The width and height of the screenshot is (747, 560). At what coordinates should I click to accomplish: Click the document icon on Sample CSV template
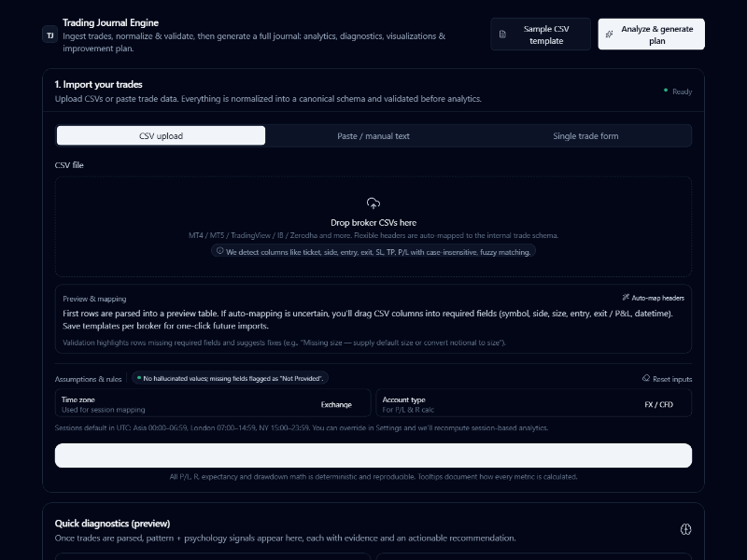(x=502, y=35)
